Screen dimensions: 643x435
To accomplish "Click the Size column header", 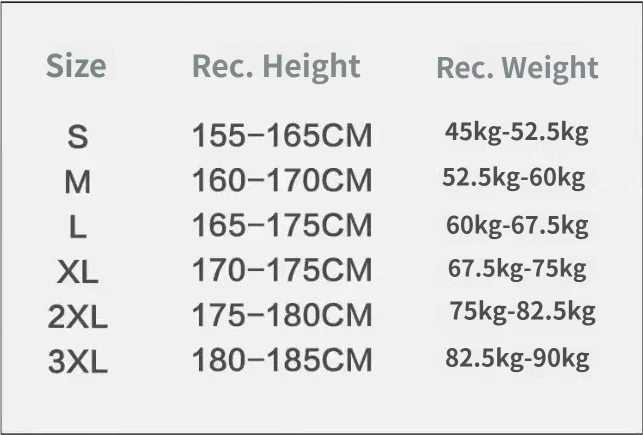I will click(x=76, y=66).
